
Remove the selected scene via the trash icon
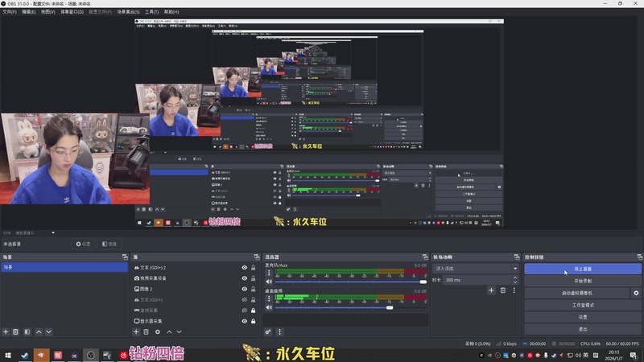(x=15, y=331)
